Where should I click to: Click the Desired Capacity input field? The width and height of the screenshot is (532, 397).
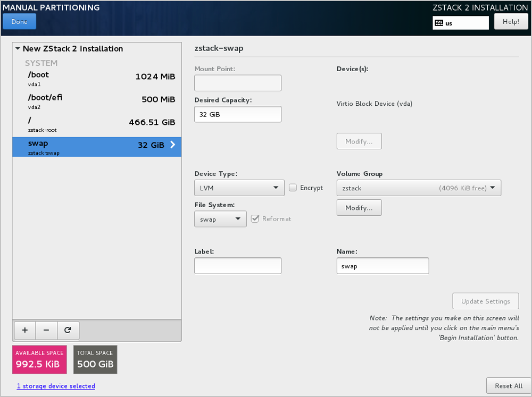[237, 114]
